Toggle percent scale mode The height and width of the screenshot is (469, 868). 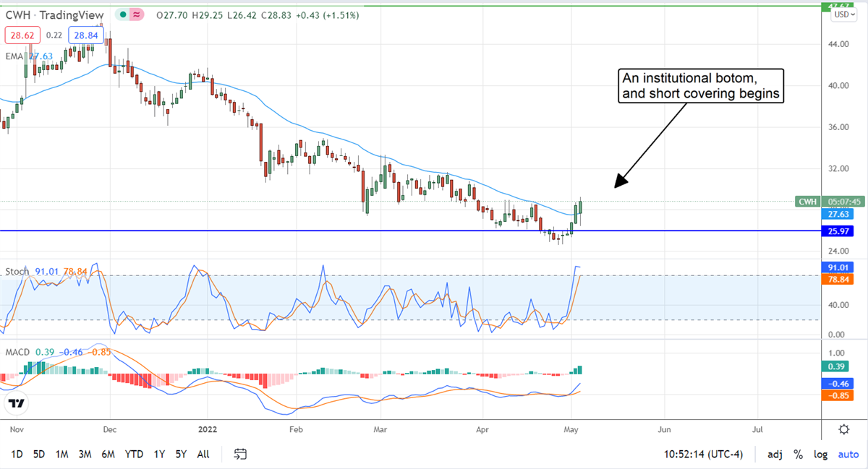pyautogui.click(x=798, y=455)
